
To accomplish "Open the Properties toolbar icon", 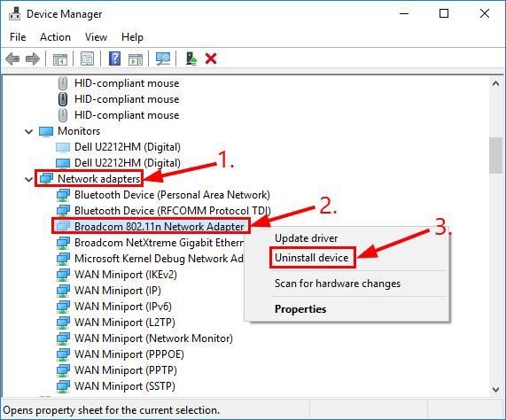I will pos(87,58).
